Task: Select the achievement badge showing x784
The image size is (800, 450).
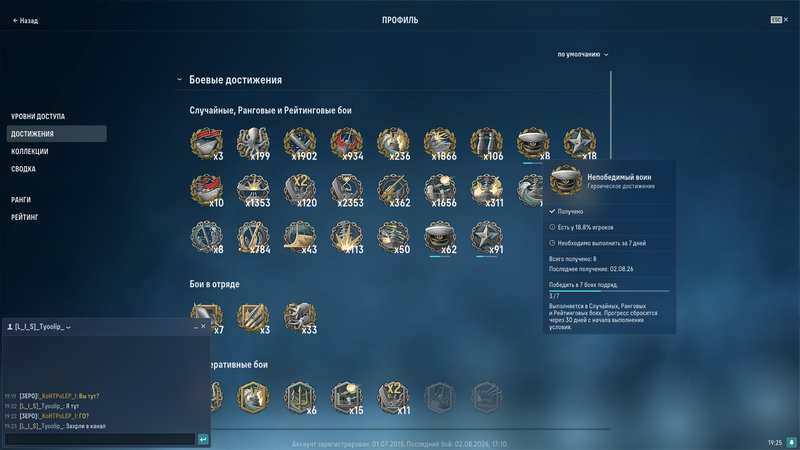Action: pos(254,237)
